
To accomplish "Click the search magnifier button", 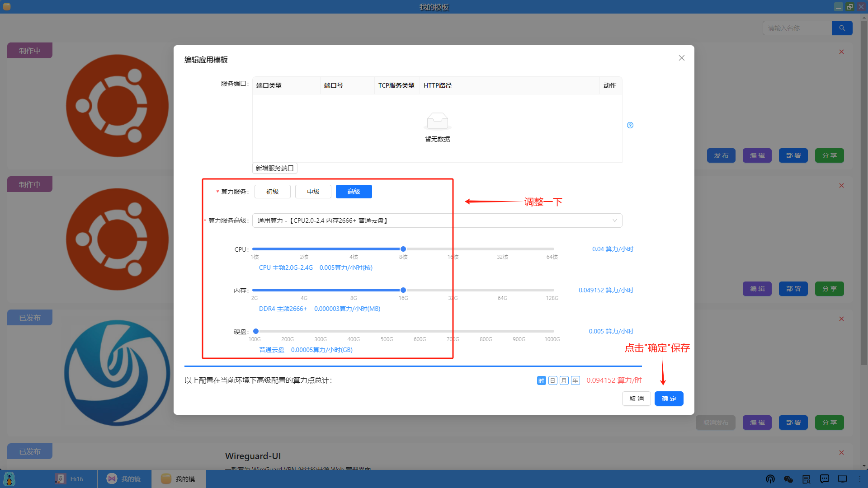I will coord(842,28).
